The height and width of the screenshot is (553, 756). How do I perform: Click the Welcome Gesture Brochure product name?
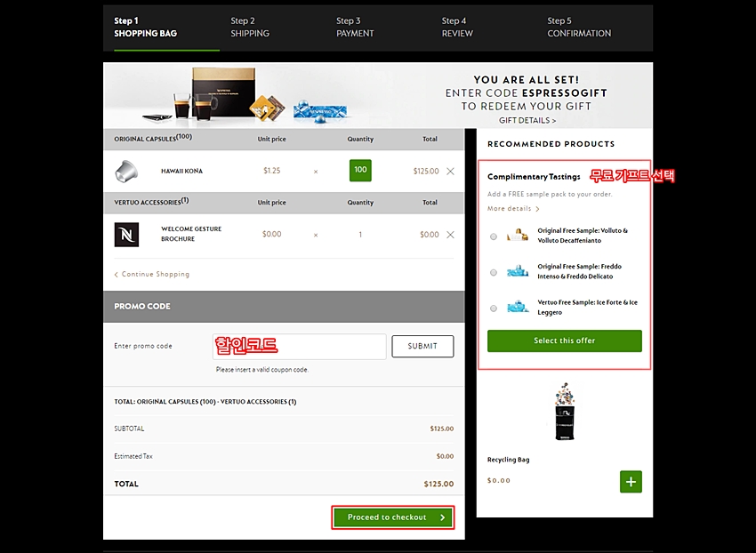click(191, 234)
